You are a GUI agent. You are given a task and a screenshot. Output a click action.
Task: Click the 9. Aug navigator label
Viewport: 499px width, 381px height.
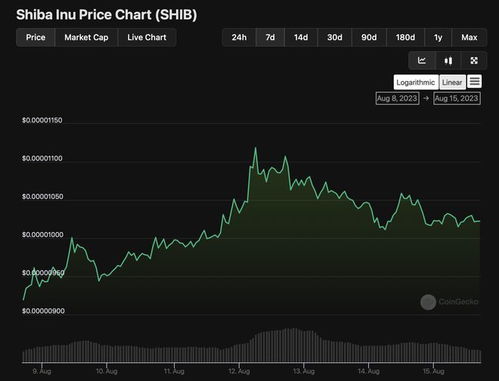click(42, 371)
